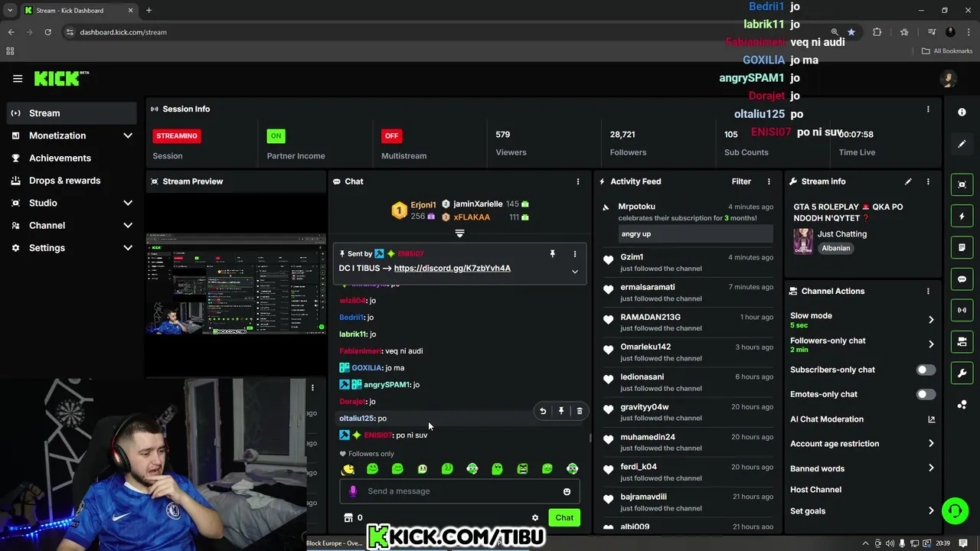Open the emoji picker in message box
The height and width of the screenshot is (551, 980).
(567, 491)
